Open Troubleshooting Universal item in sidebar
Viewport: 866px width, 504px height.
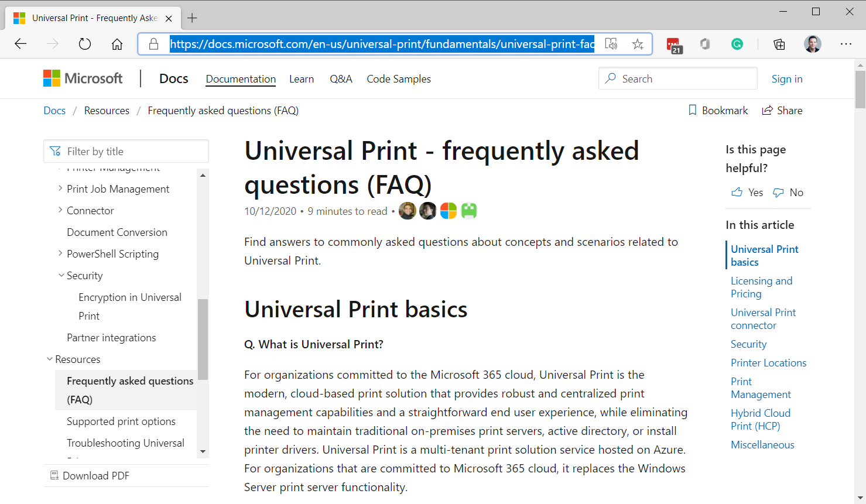(125, 443)
